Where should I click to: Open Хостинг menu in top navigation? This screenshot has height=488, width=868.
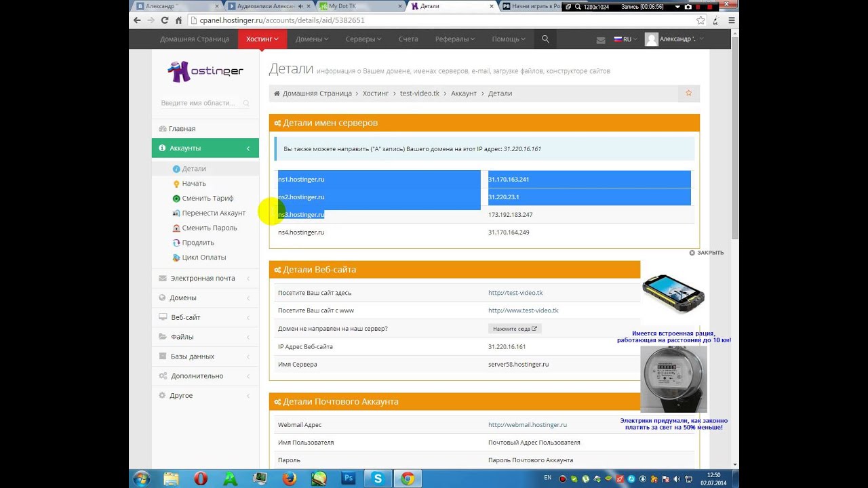point(262,39)
